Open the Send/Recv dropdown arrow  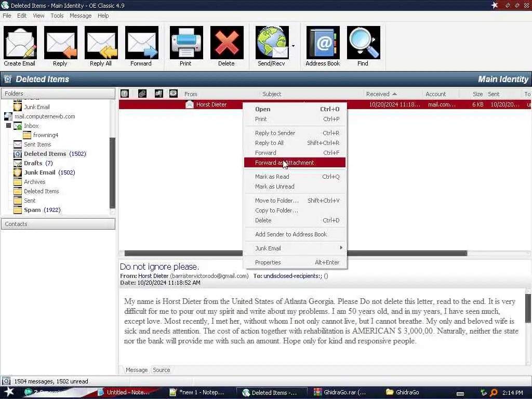click(293, 46)
